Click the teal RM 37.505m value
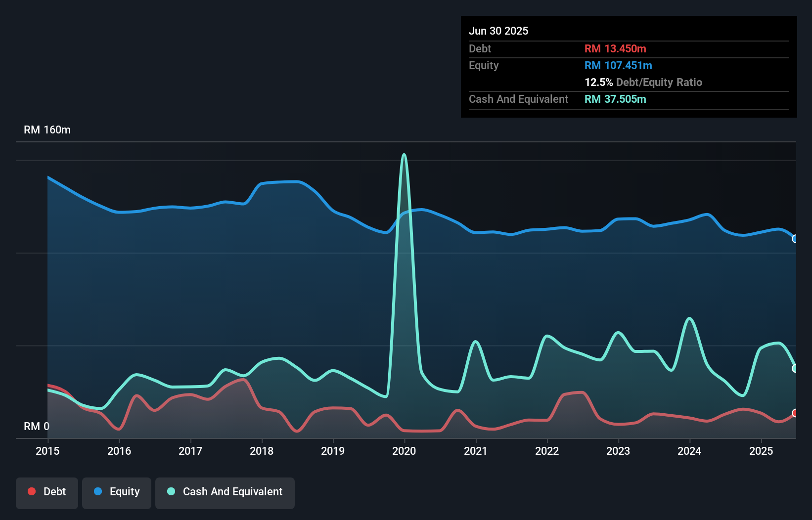Viewport: 812px width, 520px height. [615, 99]
